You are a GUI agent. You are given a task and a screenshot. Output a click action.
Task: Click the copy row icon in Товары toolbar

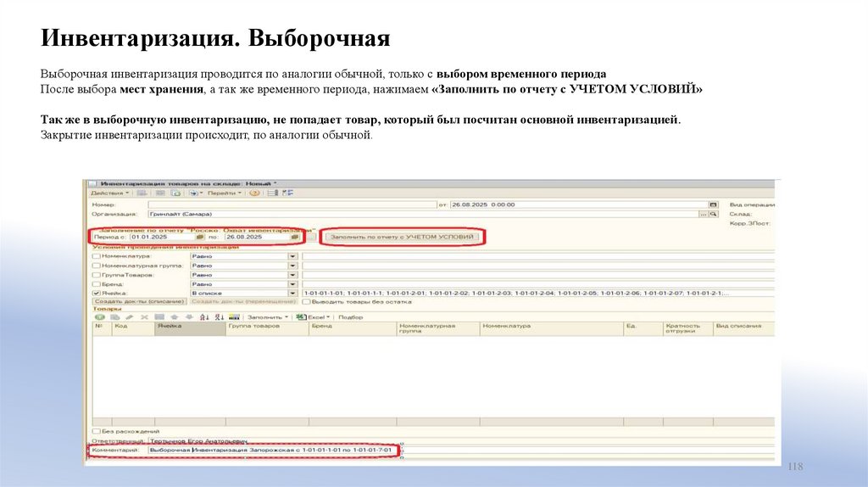pyautogui.click(x=114, y=317)
